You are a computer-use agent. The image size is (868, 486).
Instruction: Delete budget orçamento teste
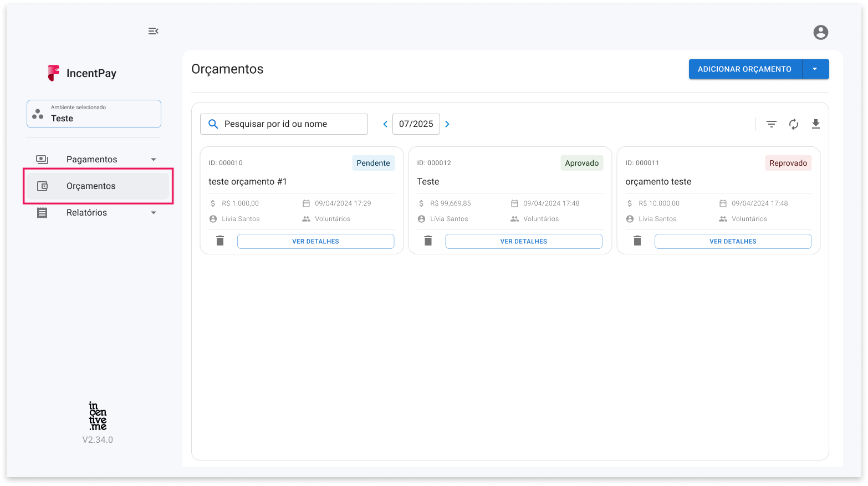637,241
